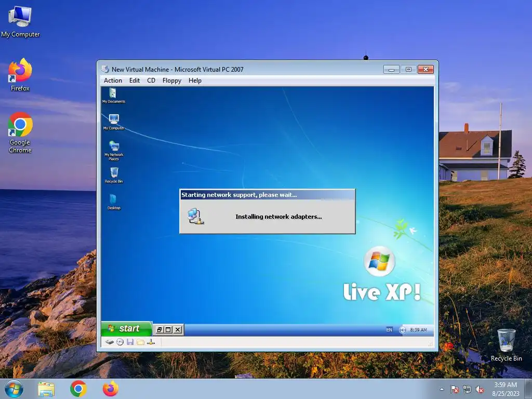Screen dimensions: 532x399
Task: Select Google Chrome shortcut on host desktop
Action: [20, 132]
